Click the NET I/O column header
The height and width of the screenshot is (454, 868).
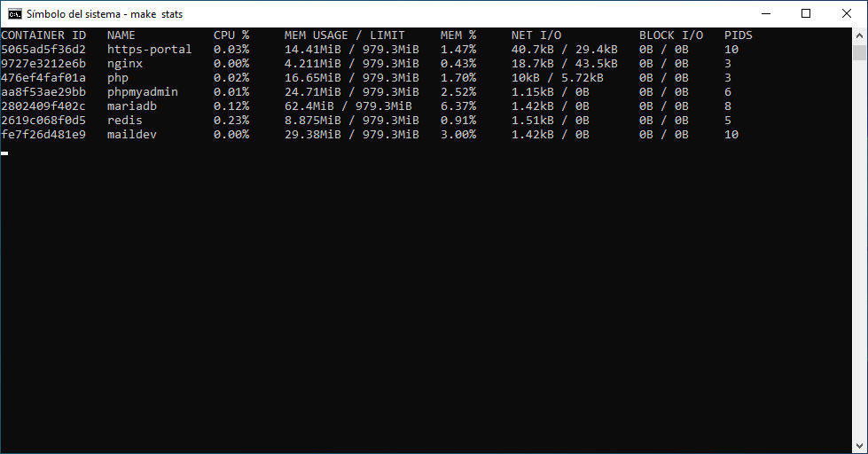click(536, 35)
